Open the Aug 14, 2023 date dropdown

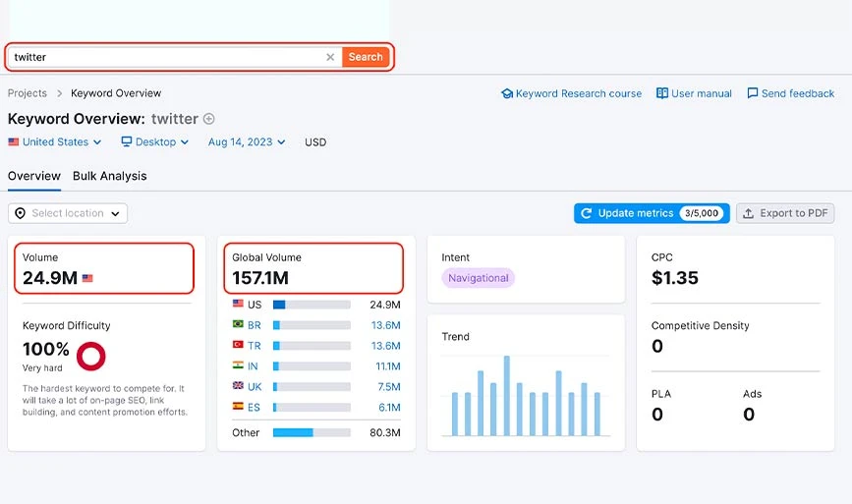(247, 141)
